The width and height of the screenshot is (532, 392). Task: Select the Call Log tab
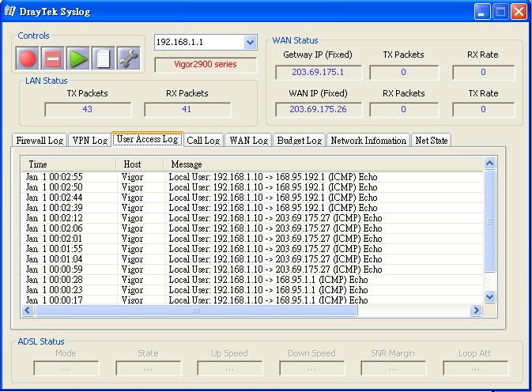203,141
